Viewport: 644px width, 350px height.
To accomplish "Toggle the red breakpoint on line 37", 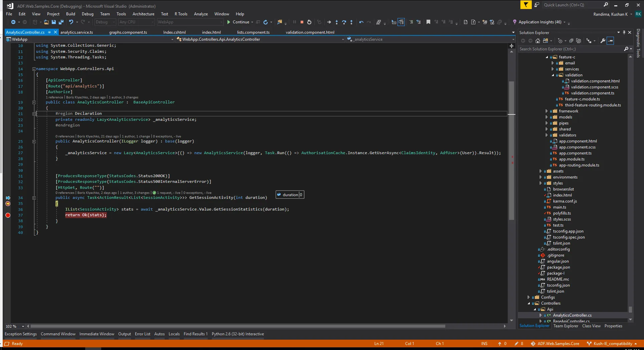I will point(8,215).
